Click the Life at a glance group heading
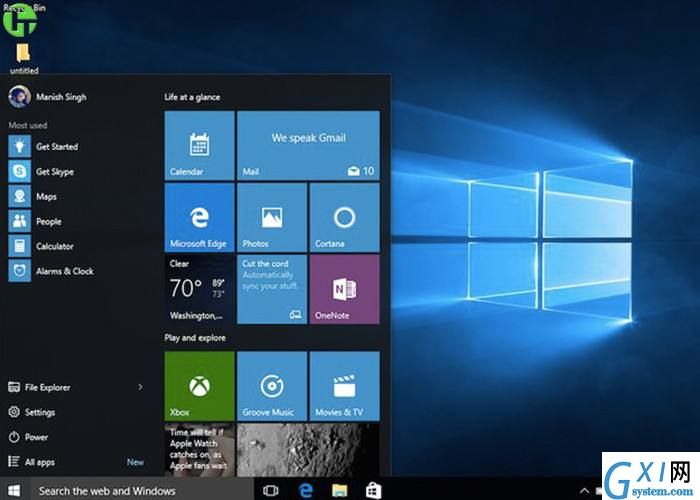This screenshot has height=500, width=700. pos(192,97)
